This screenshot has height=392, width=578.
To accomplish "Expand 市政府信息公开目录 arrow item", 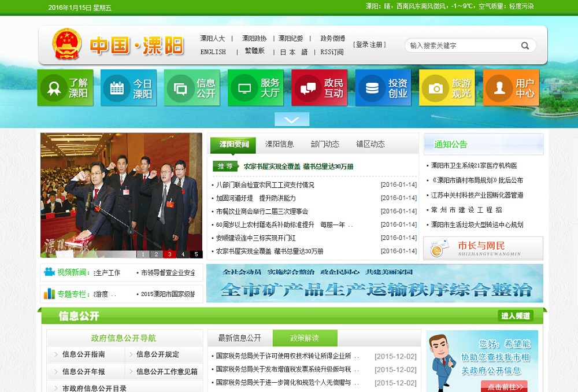I will tap(95, 388).
